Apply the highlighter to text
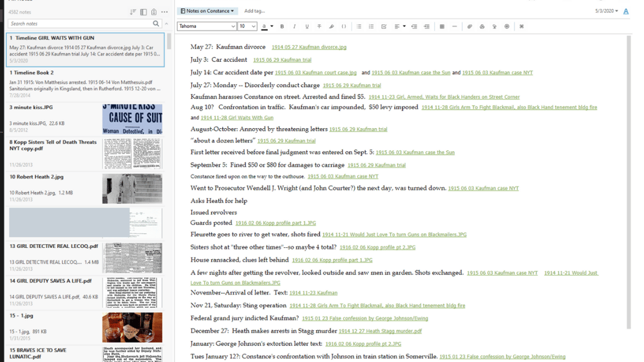The image size is (644, 362). click(332, 26)
